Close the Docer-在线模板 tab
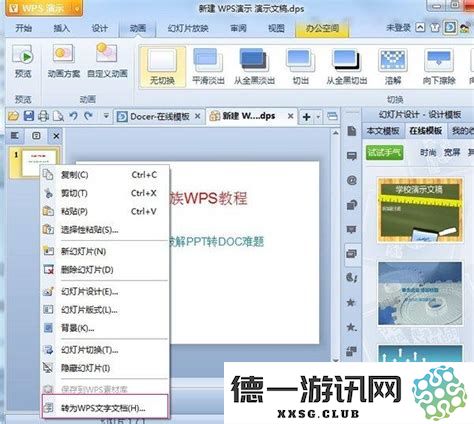The width and height of the screenshot is (474, 424). click(x=198, y=116)
